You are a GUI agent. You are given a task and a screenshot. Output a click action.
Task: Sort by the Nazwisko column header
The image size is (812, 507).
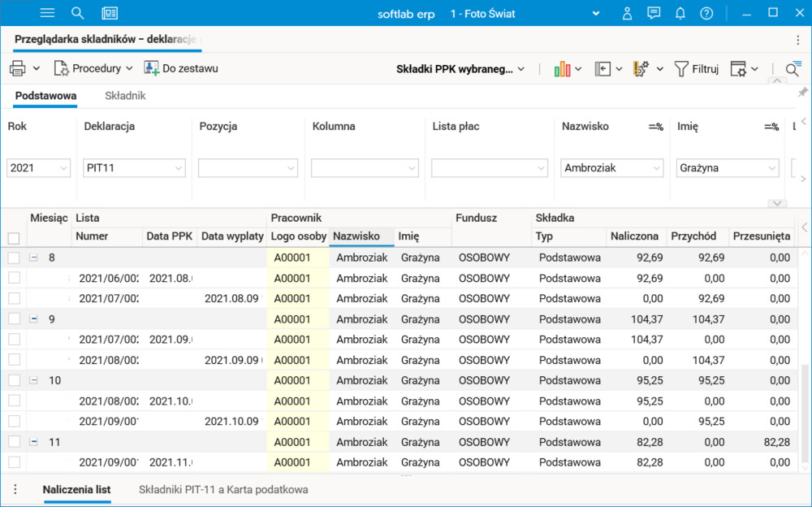click(x=361, y=236)
